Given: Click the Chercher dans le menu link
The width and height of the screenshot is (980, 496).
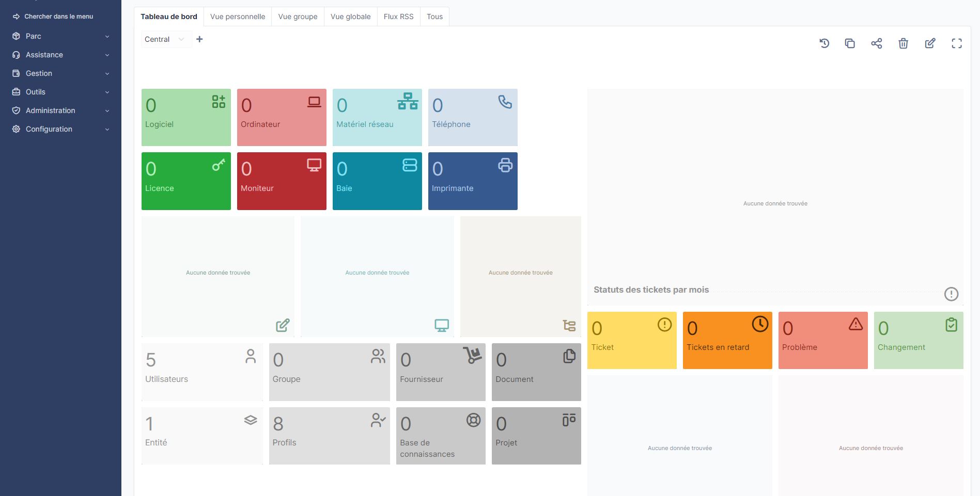Looking at the screenshot, I should pyautogui.click(x=58, y=17).
